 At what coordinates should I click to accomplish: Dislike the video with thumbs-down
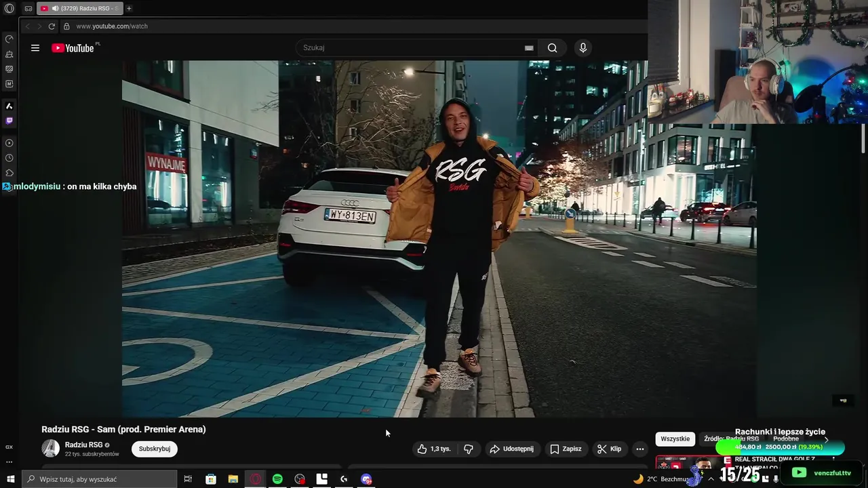point(469,449)
